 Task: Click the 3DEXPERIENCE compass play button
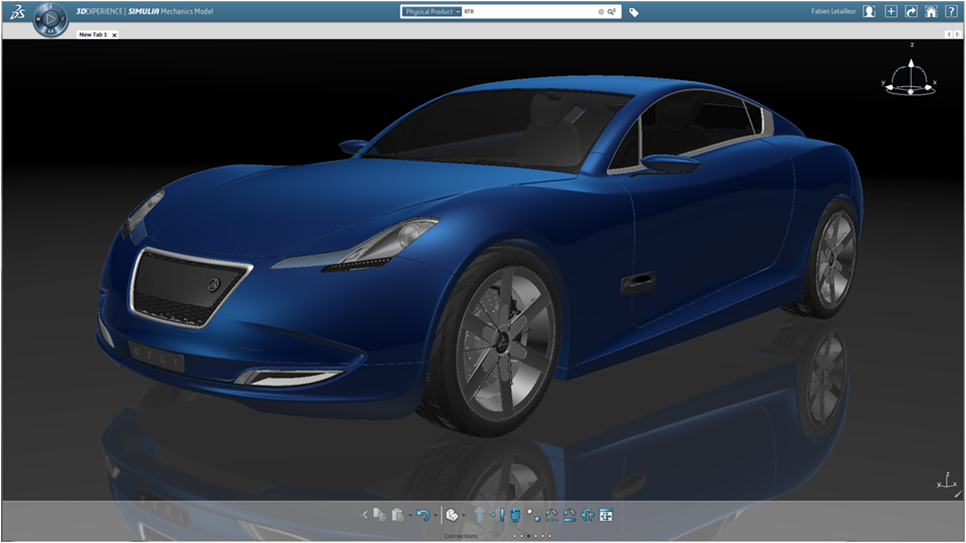click(x=50, y=19)
